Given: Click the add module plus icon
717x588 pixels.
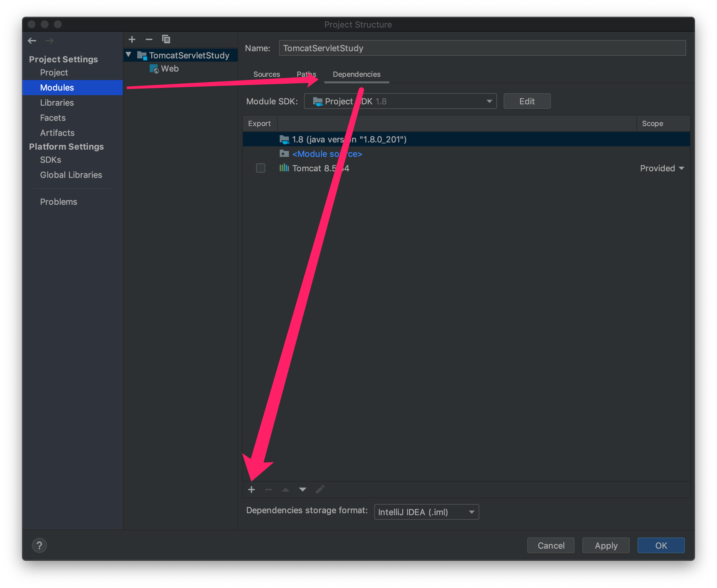Looking at the screenshot, I should 132,40.
